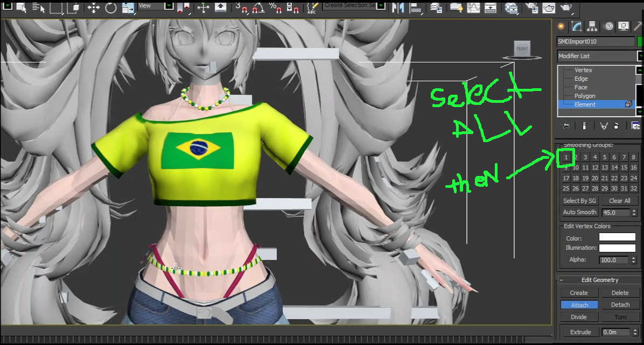Screen dimensions: 644x345
Task: Click the Render Production teapot icon
Action: pos(567,7)
